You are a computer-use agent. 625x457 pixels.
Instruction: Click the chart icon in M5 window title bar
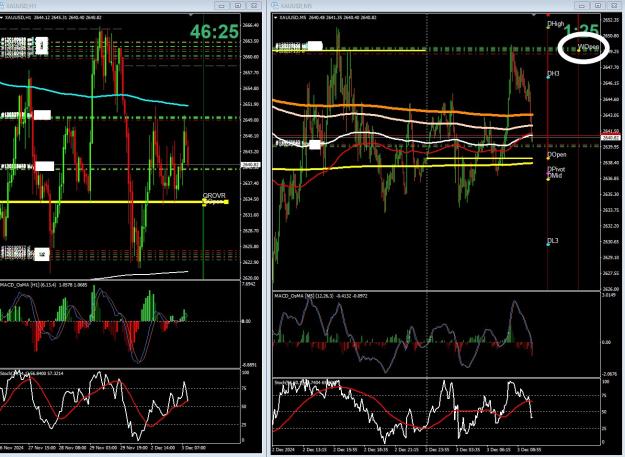point(275,5)
